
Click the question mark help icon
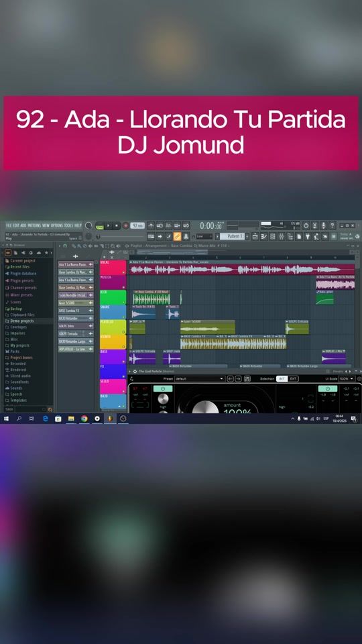pos(333,225)
